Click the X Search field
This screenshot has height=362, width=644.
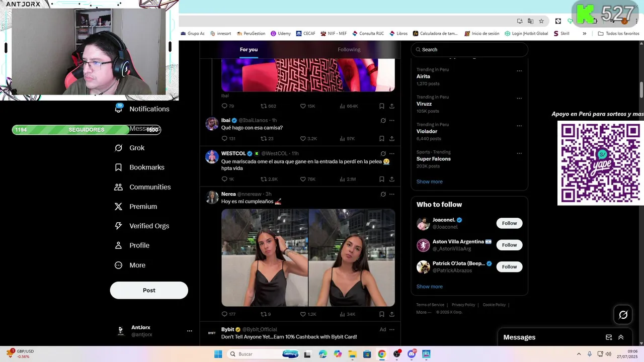pos(469,49)
